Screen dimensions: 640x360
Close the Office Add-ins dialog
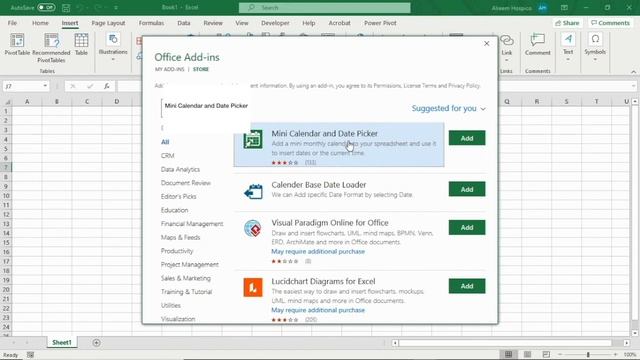coord(487,43)
